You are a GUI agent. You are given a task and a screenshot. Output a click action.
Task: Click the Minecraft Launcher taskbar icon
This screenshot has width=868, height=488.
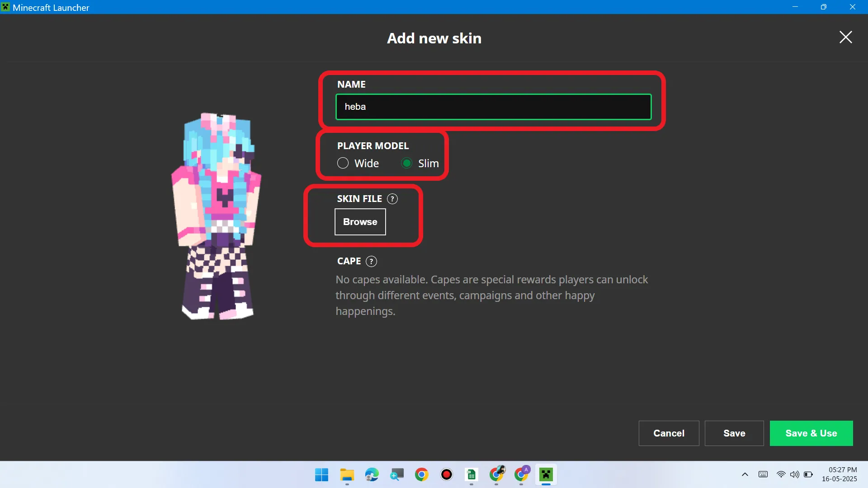click(x=546, y=474)
